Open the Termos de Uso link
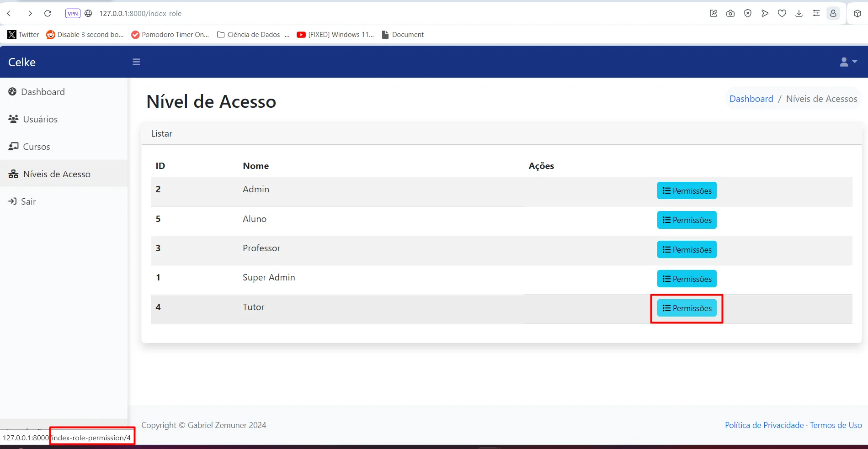Image resolution: width=868 pixels, height=449 pixels. 836,425
